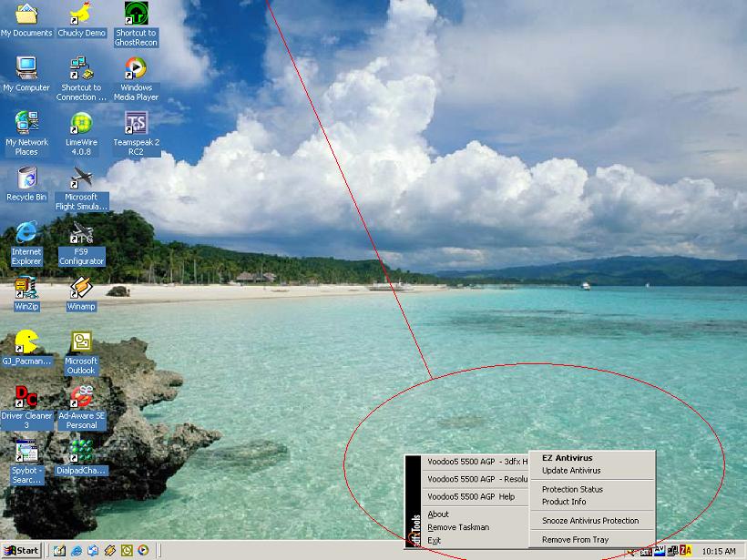Select the GhostRecon shortcut icon
747x560 pixels.
click(x=136, y=15)
